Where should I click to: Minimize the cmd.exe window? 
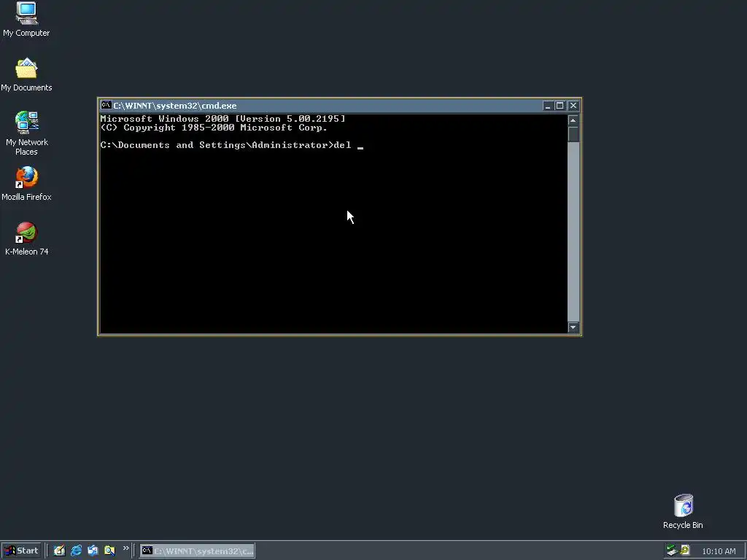tap(547, 106)
